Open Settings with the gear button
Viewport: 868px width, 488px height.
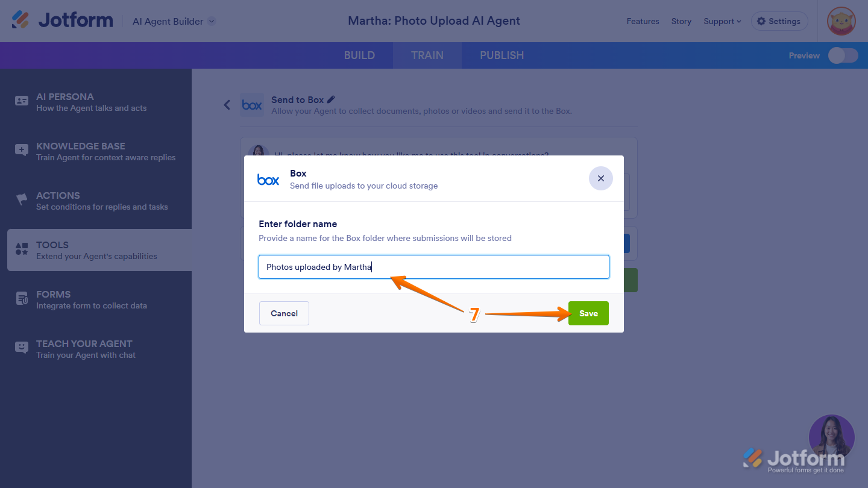[779, 21]
